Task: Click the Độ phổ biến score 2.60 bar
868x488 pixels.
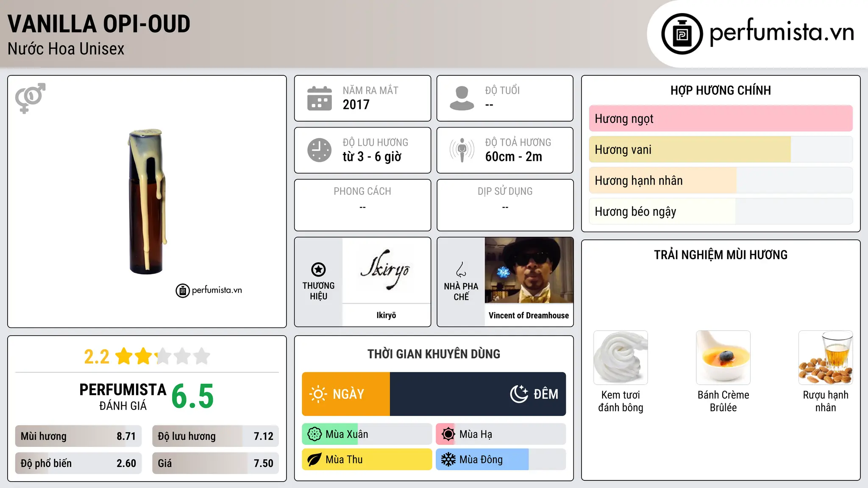Action: pyautogui.click(x=78, y=463)
